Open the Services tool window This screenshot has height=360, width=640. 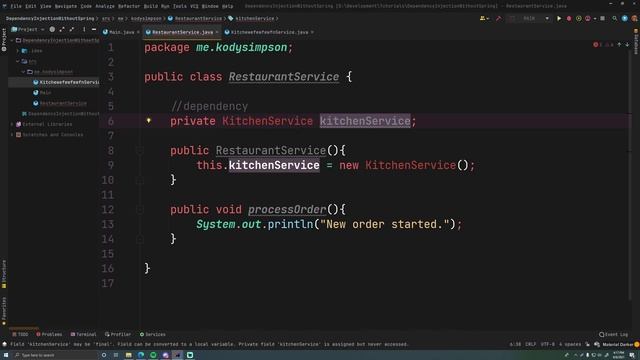(x=153, y=335)
